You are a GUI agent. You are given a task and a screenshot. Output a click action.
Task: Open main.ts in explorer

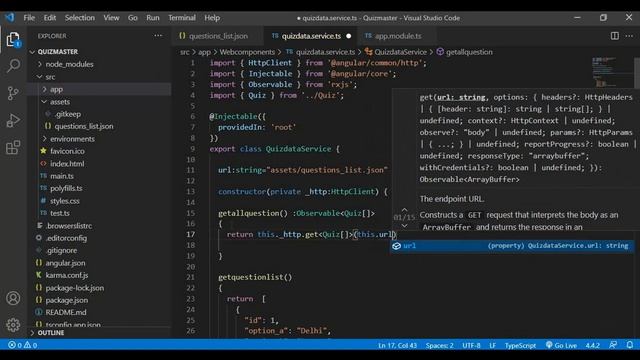[x=62, y=176]
